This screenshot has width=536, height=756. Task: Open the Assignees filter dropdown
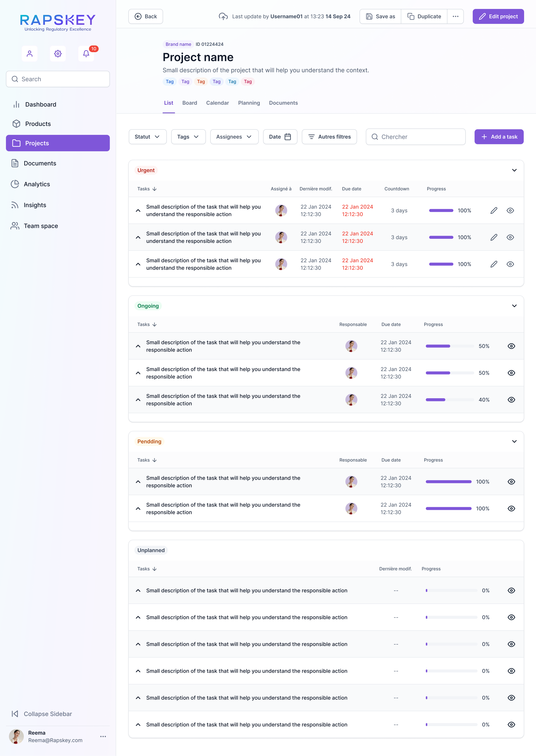click(234, 137)
